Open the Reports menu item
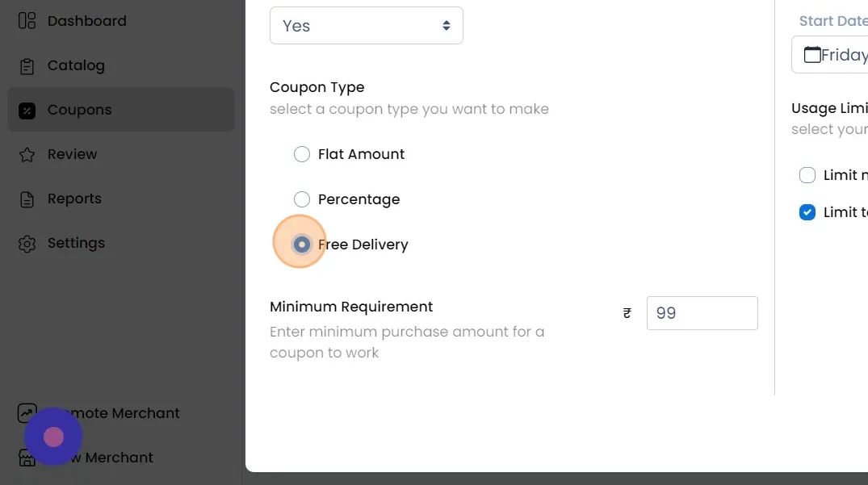The height and width of the screenshot is (485, 868). click(74, 199)
